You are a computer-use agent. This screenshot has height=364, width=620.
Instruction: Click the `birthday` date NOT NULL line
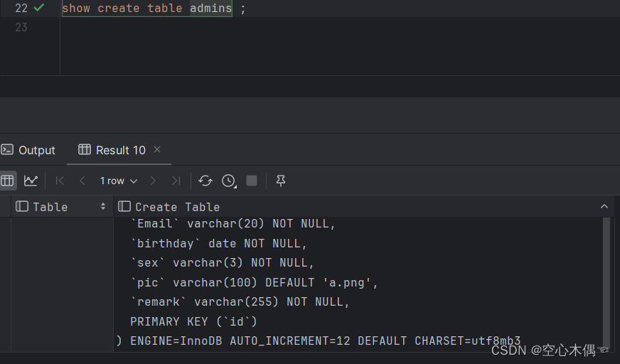pyautogui.click(x=219, y=243)
